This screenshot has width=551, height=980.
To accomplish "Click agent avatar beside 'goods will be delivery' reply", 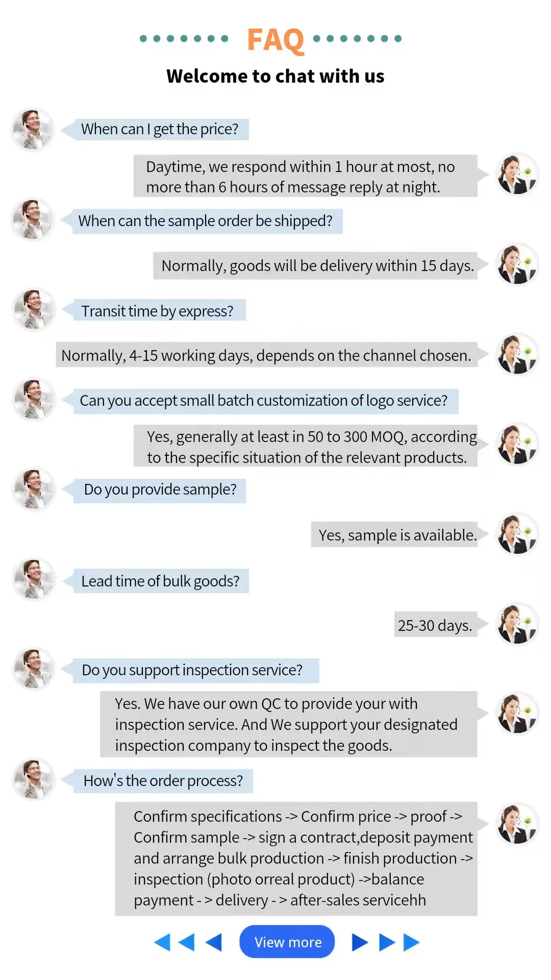I will click(x=517, y=264).
